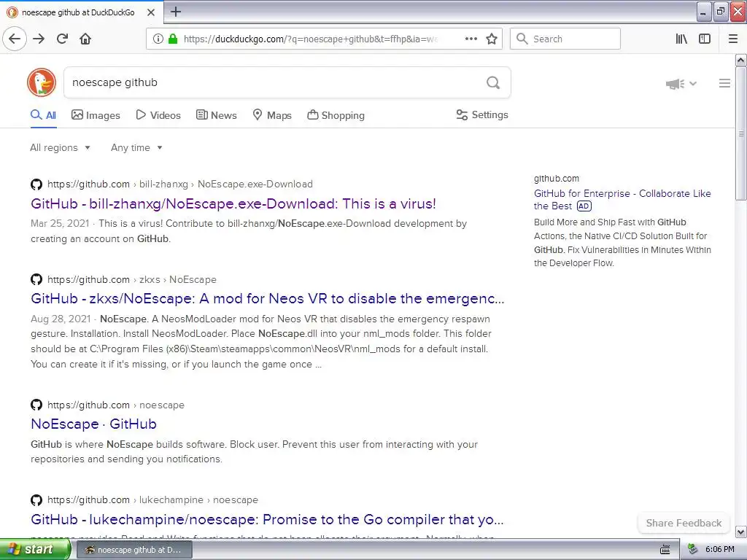
Task: Switch to the Videos tab
Action: pos(158,115)
